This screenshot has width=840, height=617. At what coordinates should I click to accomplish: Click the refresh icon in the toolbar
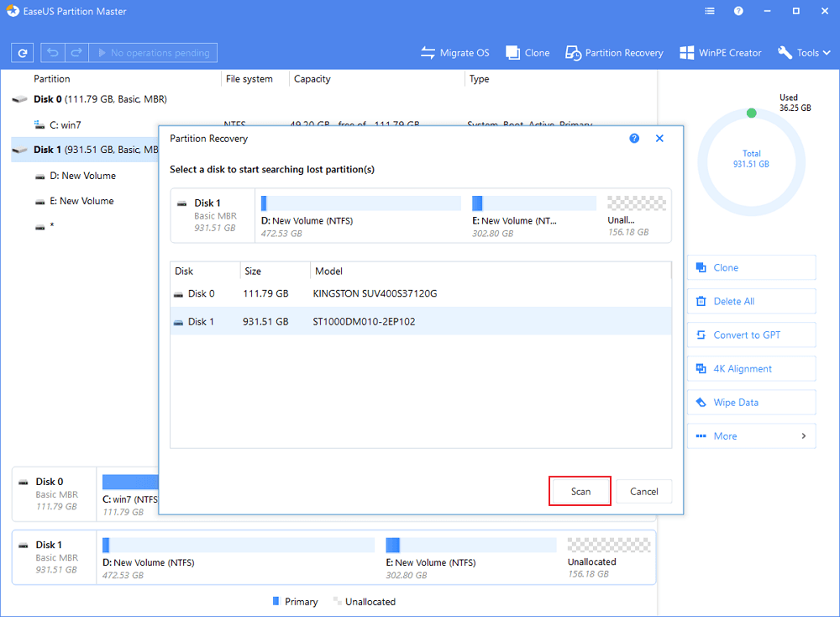pos(22,53)
